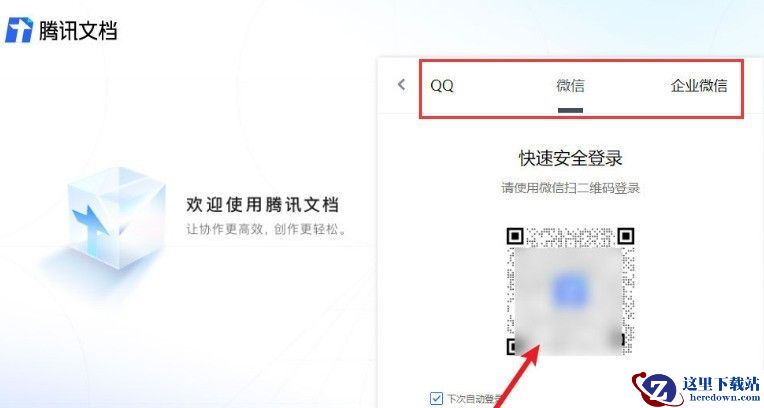764x408 pixels.
Task: Click the 腾讯文档 brand name text
Action: tap(78, 31)
